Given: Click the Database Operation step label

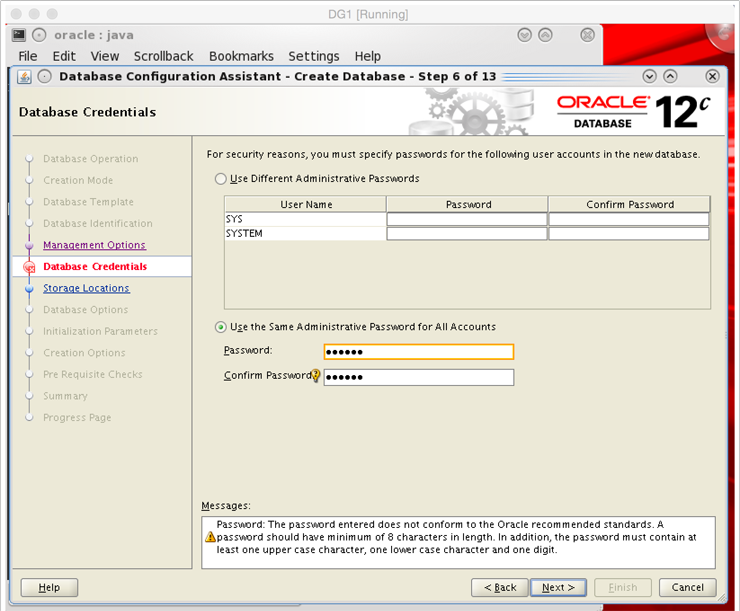Looking at the screenshot, I should (91, 159).
